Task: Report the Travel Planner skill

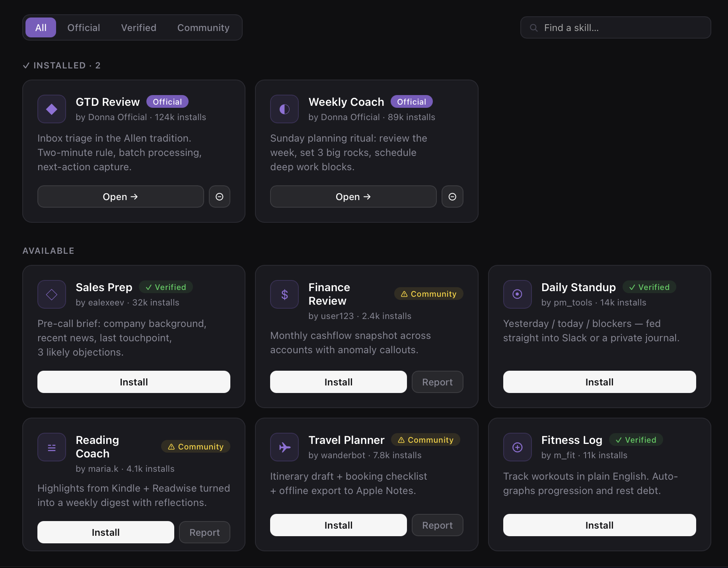Action: tap(438, 525)
